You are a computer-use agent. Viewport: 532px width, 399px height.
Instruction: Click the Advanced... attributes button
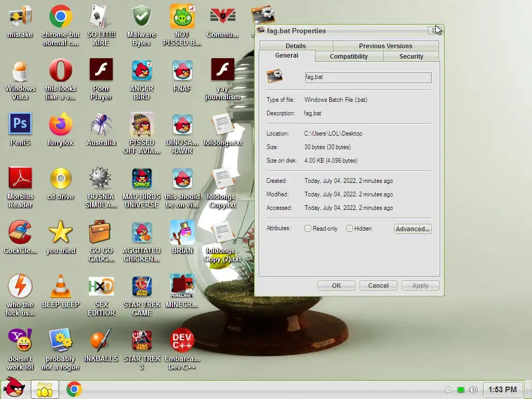(413, 229)
